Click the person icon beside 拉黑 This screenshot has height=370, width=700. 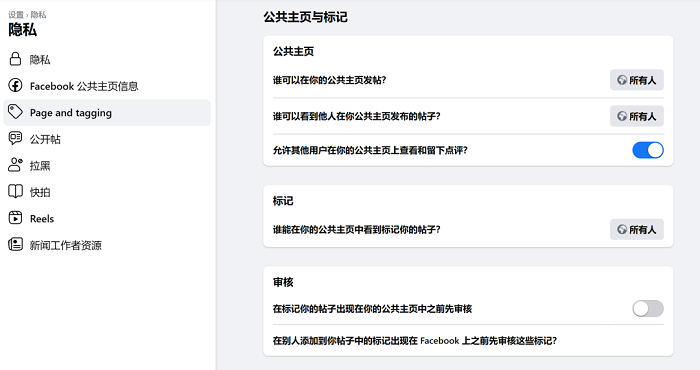(x=15, y=165)
